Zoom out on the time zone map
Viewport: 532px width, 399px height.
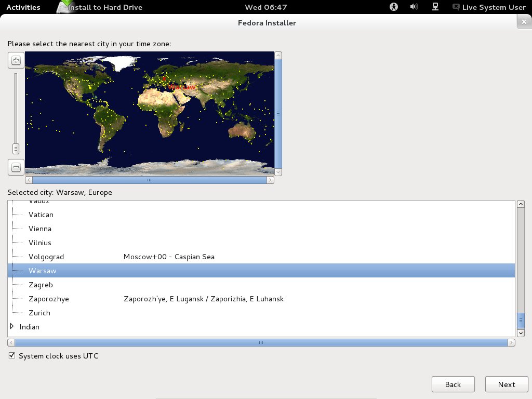coord(16,167)
